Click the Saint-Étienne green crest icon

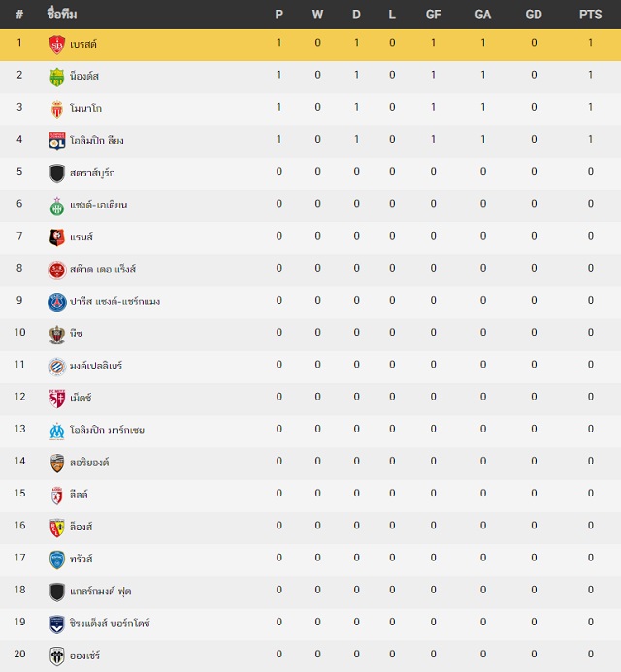[56, 206]
